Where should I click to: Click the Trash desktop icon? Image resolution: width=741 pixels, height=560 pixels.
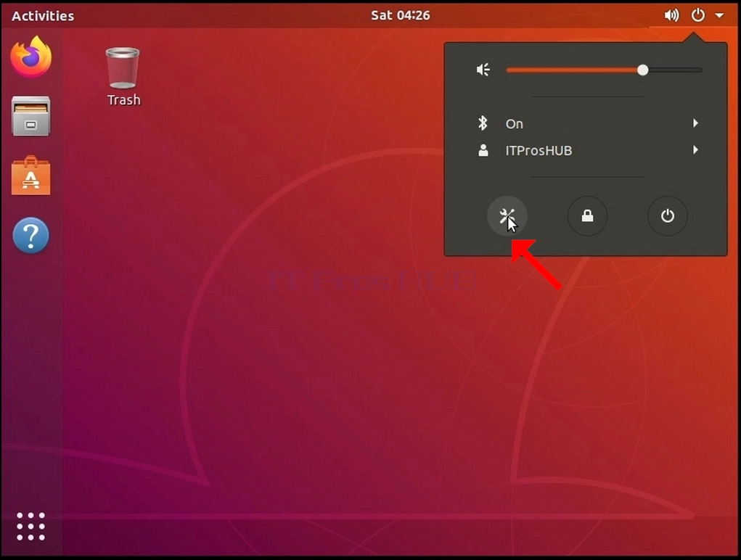(x=123, y=76)
